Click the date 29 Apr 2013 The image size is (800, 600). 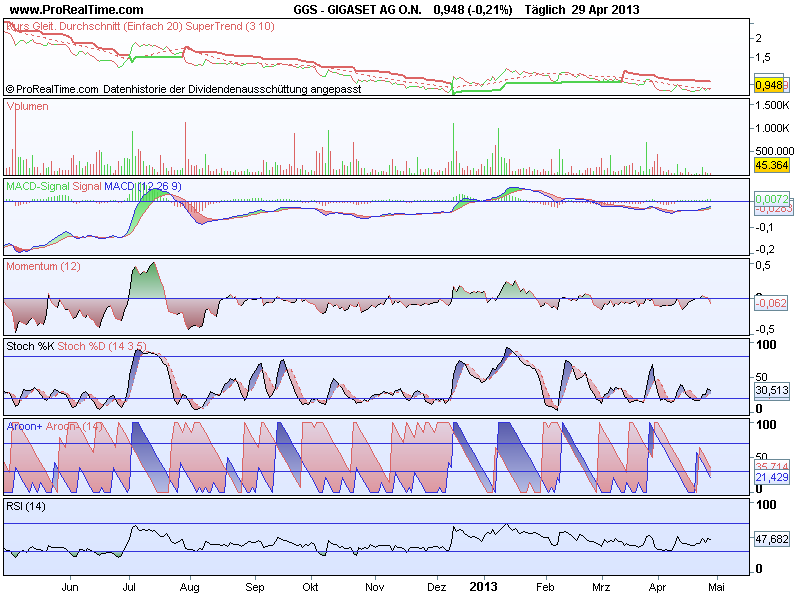(x=606, y=10)
